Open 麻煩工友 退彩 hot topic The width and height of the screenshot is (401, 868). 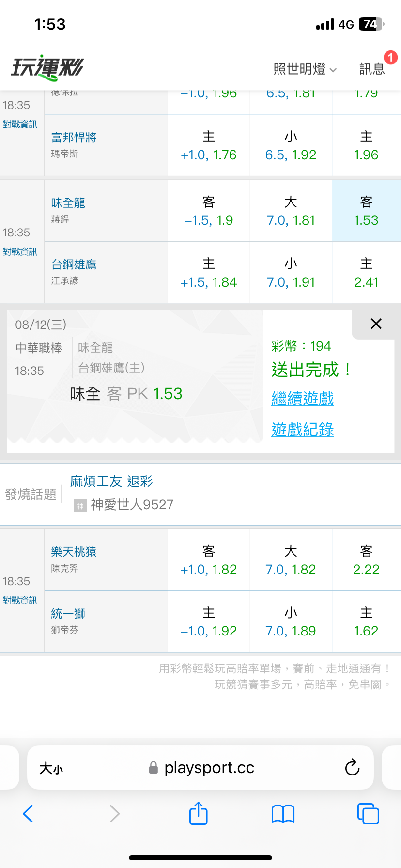[111, 481]
